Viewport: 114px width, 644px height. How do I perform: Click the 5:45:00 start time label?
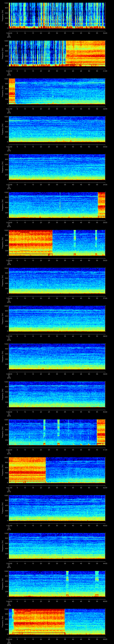coord(9,639)
